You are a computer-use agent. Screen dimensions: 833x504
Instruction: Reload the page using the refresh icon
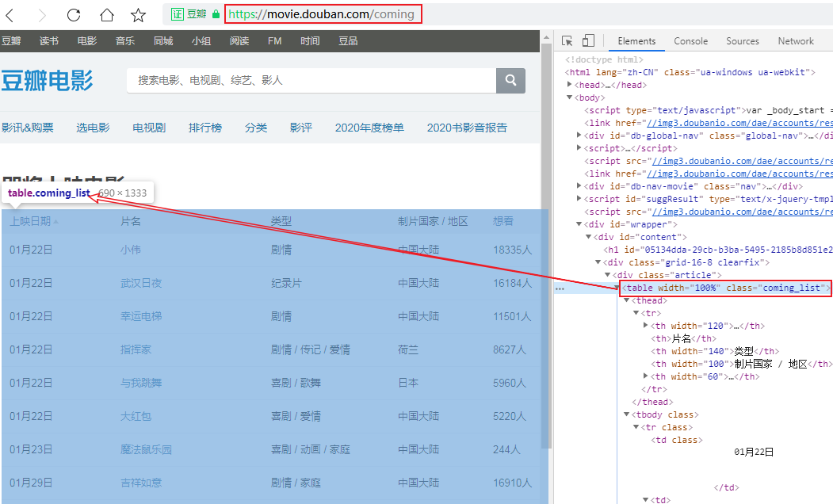[x=74, y=15]
